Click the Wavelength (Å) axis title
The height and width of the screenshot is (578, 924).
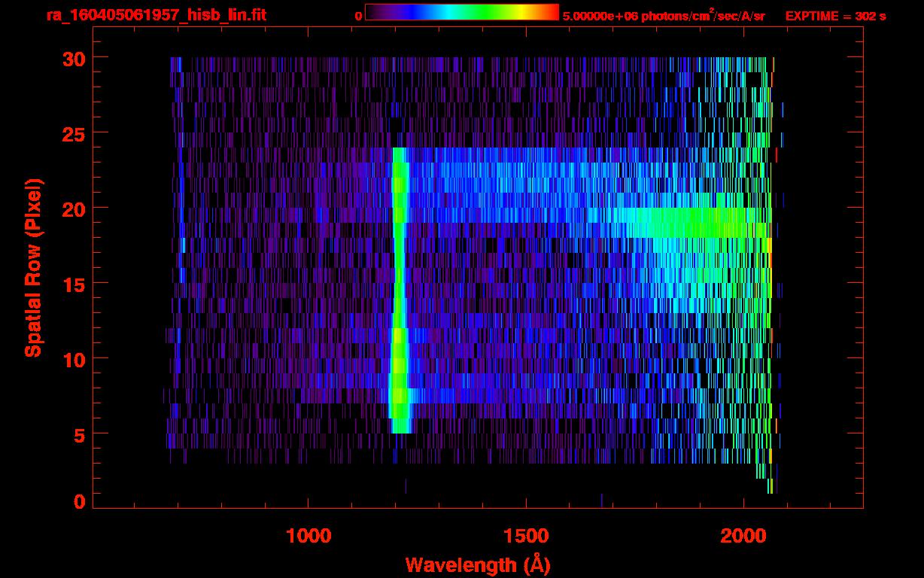click(478, 564)
